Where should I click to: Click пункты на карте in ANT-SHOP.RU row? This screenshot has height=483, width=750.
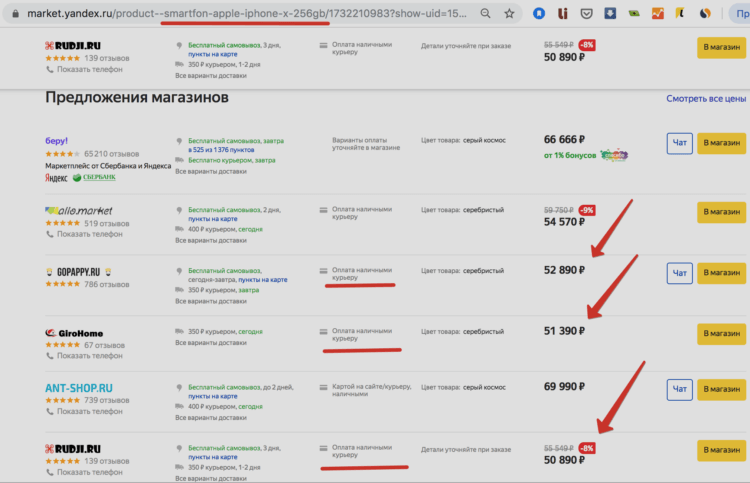pyautogui.click(x=213, y=396)
